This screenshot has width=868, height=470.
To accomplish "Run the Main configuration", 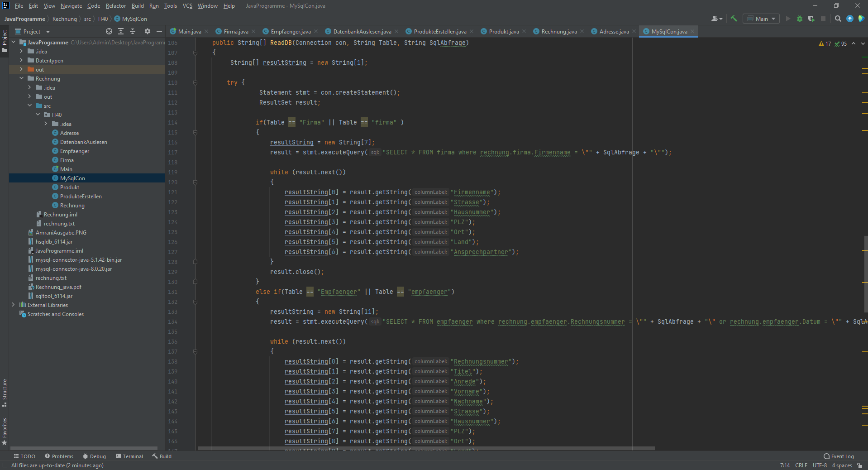I will [x=788, y=19].
